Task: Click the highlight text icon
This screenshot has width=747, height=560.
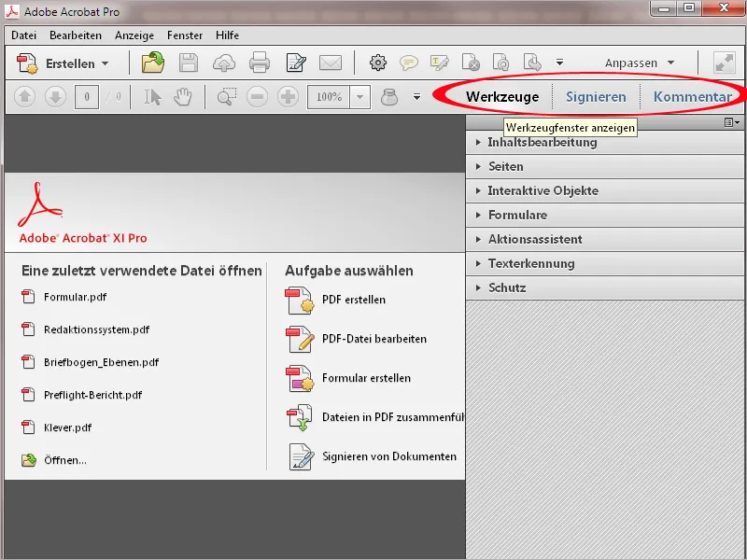Action: coord(439,63)
